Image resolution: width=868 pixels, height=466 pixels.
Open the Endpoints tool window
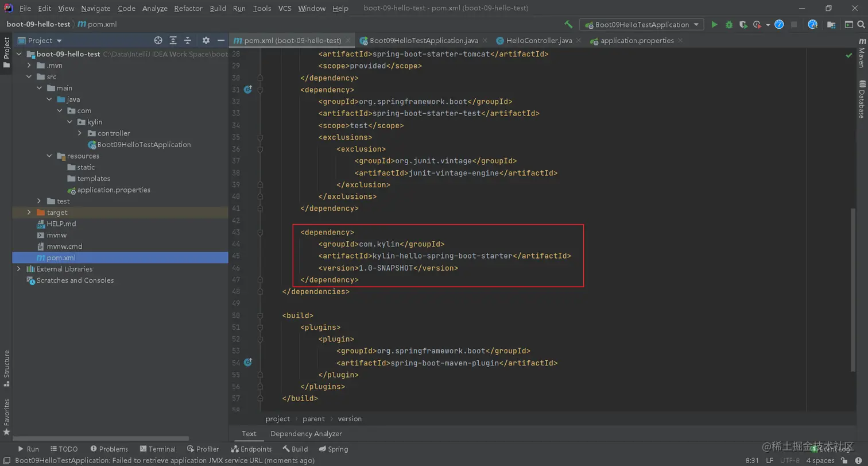coord(251,449)
